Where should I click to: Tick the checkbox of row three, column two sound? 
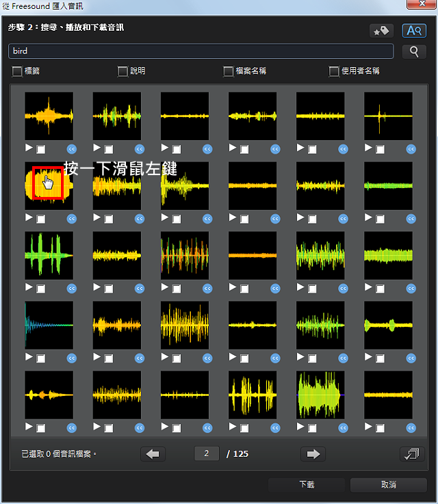[109, 289]
